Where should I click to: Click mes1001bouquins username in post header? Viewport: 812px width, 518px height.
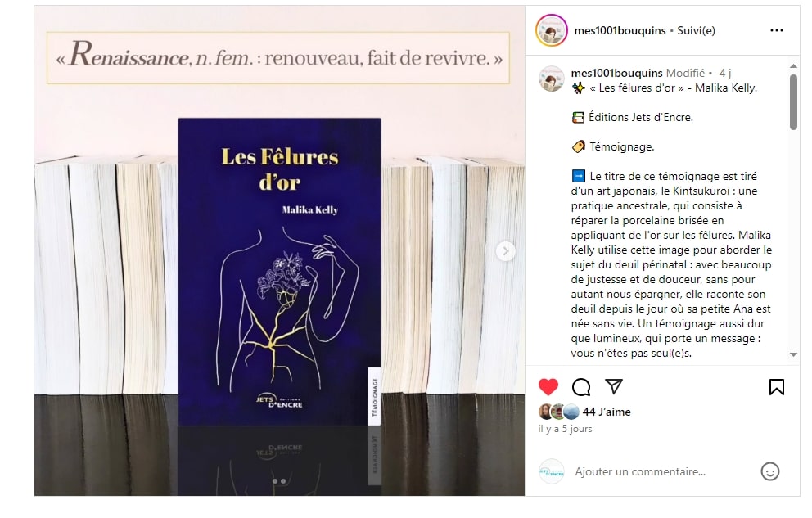pyautogui.click(x=620, y=30)
